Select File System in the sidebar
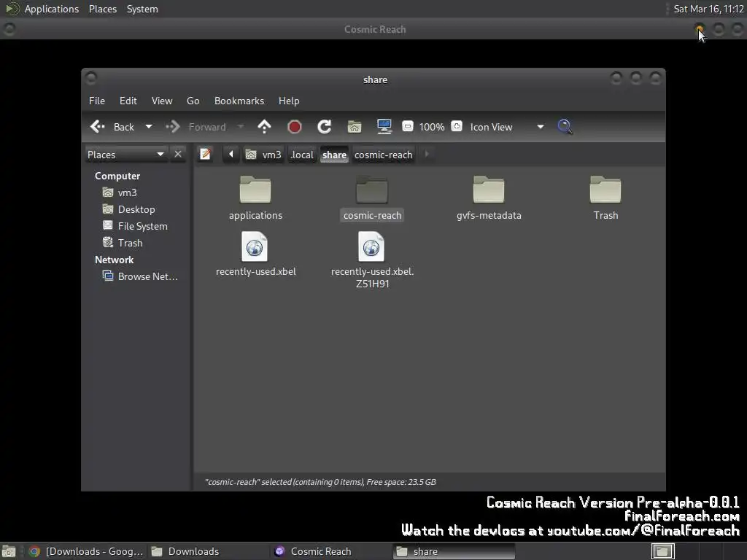Screen dimensions: 747x560 coord(135,226)
